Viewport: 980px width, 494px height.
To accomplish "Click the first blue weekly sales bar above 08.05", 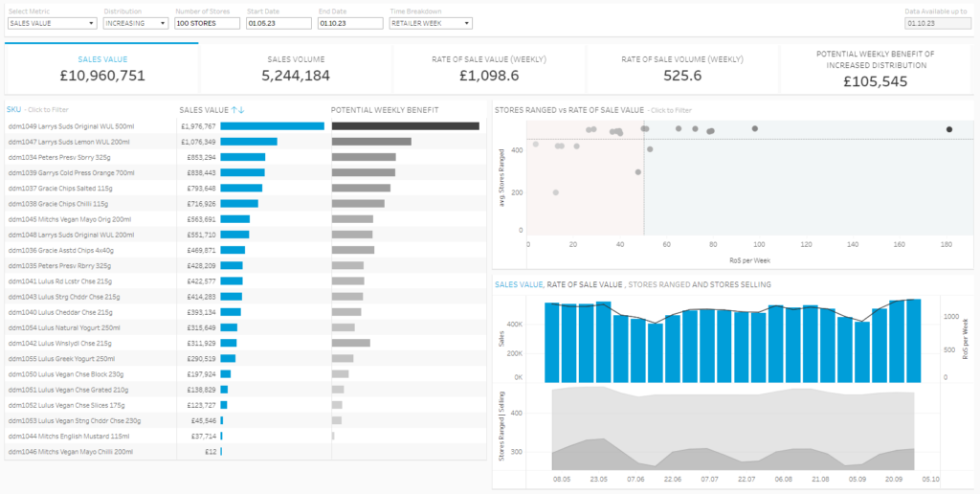I will pos(552,343).
